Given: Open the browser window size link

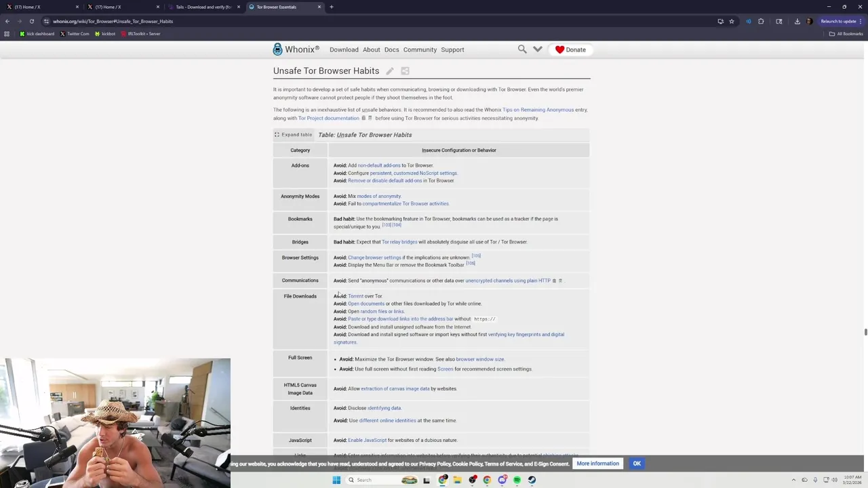Looking at the screenshot, I should pos(480,359).
